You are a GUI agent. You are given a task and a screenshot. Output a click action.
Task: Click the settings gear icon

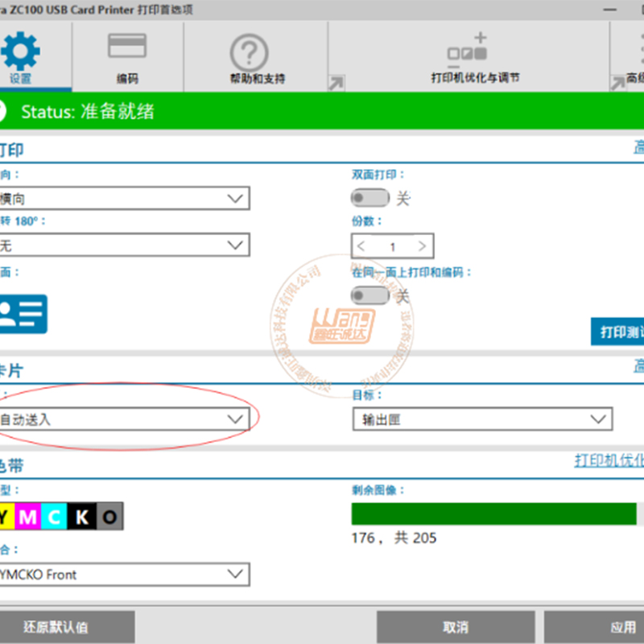[20, 51]
